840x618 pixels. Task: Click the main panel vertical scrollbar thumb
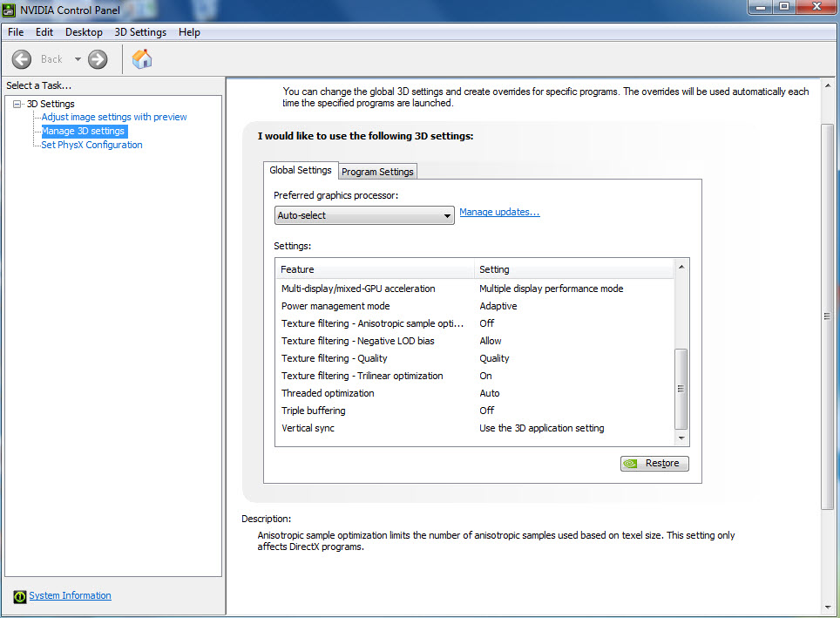click(x=828, y=316)
